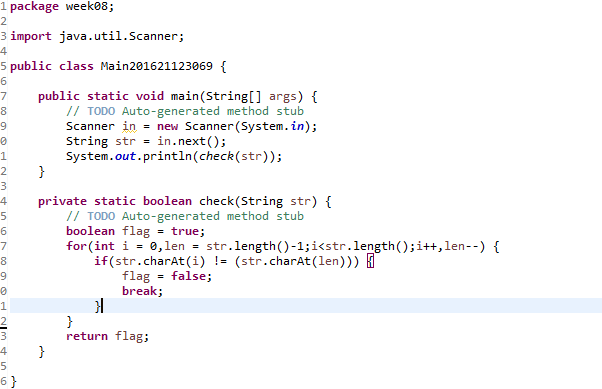Click the warning-underlined variable 'in' in Scanner declaration
This screenshot has height=389, width=602.
click(x=129, y=126)
